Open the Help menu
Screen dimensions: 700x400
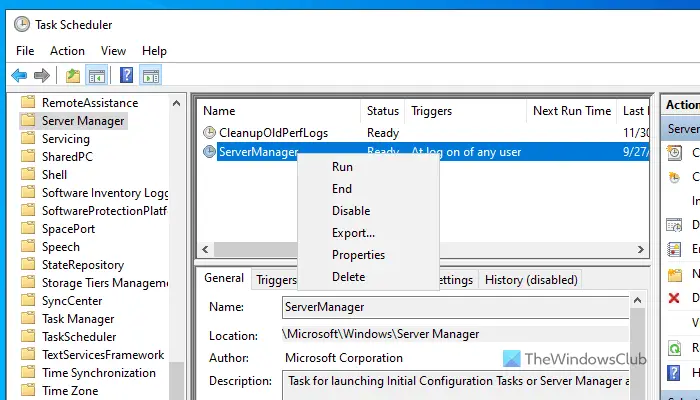tap(154, 51)
